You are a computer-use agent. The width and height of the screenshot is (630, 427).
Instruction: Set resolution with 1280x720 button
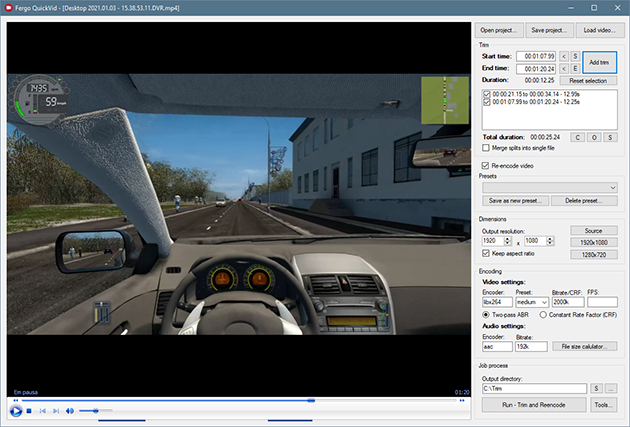tap(593, 255)
